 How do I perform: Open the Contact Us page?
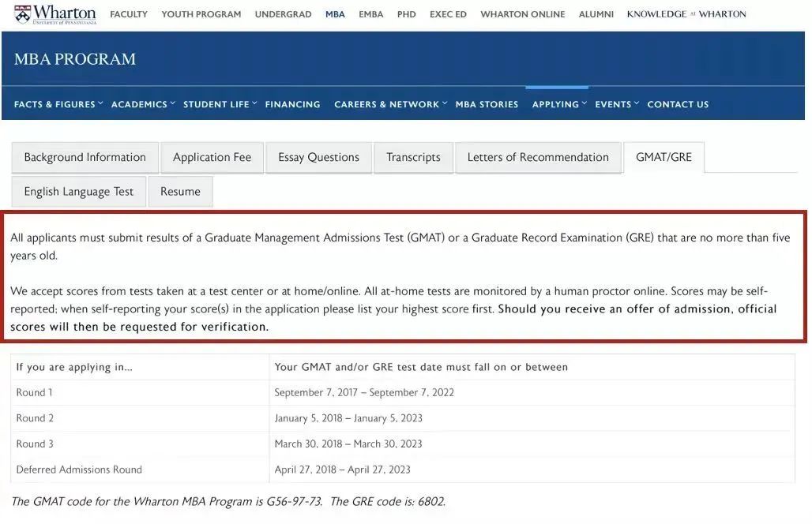tap(678, 104)
